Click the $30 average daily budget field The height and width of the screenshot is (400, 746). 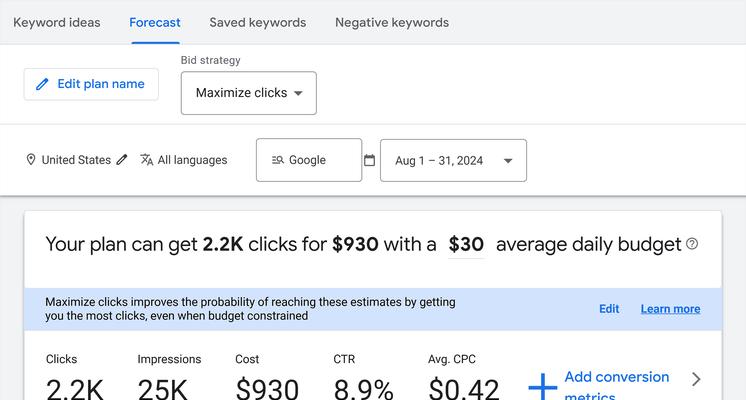pos(466,245)
